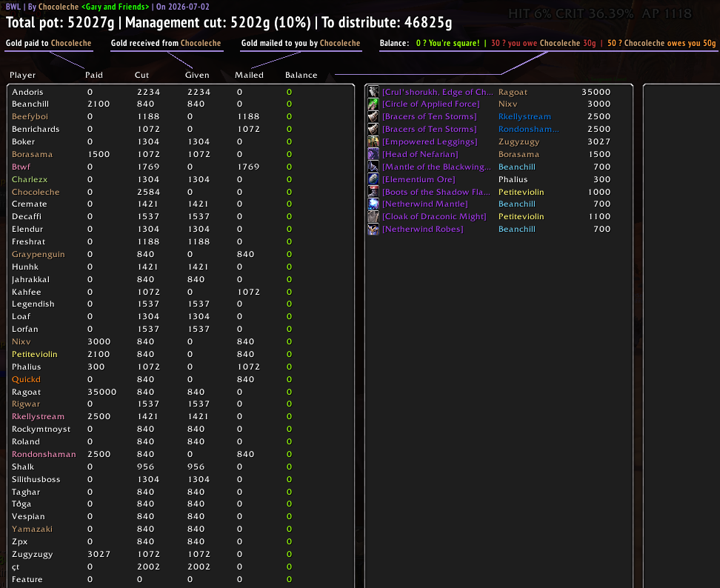Click the 3027 price for Empowered Leggings
This screenshot has height=588, width=720.
click(x=599, y=142)
